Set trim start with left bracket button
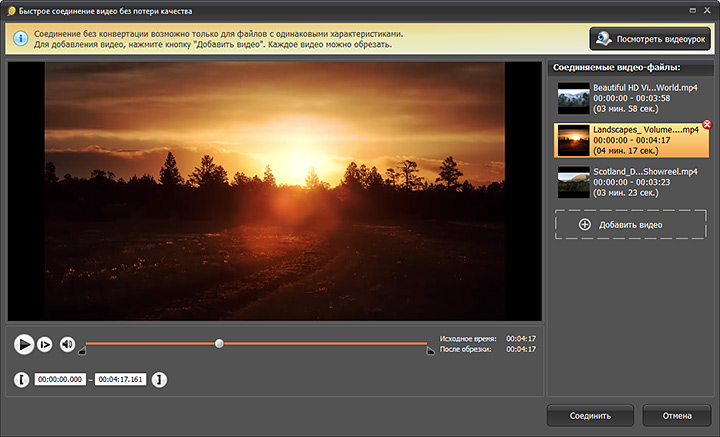This screenshot has width=720, height=437. pos(21,380)
